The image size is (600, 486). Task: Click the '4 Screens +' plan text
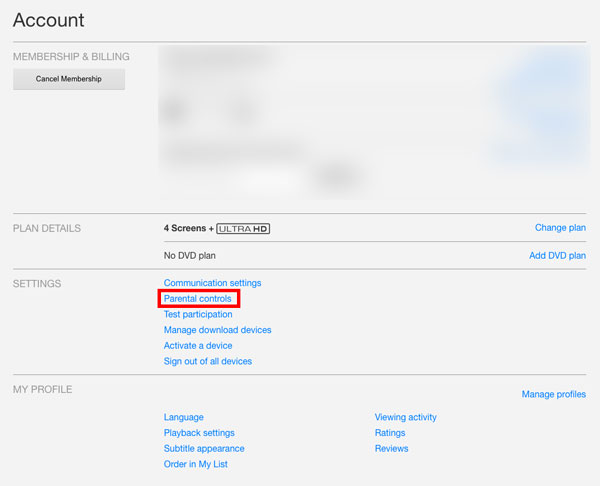(189, 228)
